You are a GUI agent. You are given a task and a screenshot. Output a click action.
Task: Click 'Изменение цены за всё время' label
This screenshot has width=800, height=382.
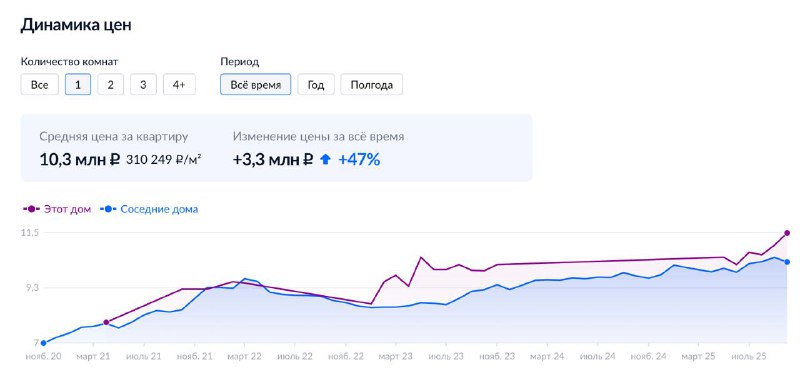pos(319,137)
